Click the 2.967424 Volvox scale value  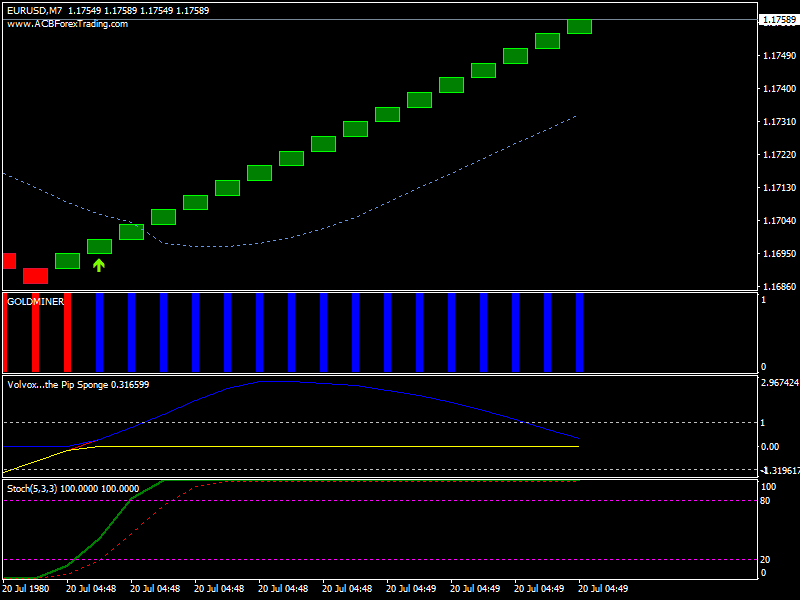(x=779, y=383)
